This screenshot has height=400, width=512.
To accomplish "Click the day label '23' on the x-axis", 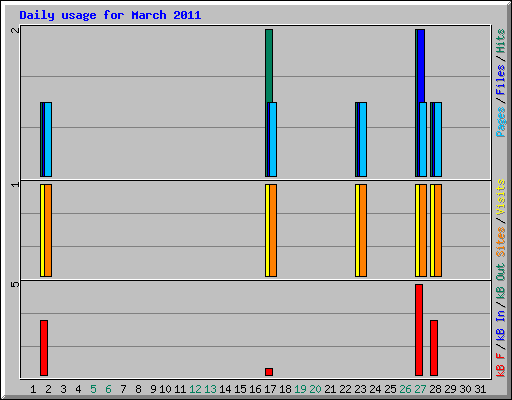I will point(360,389).
